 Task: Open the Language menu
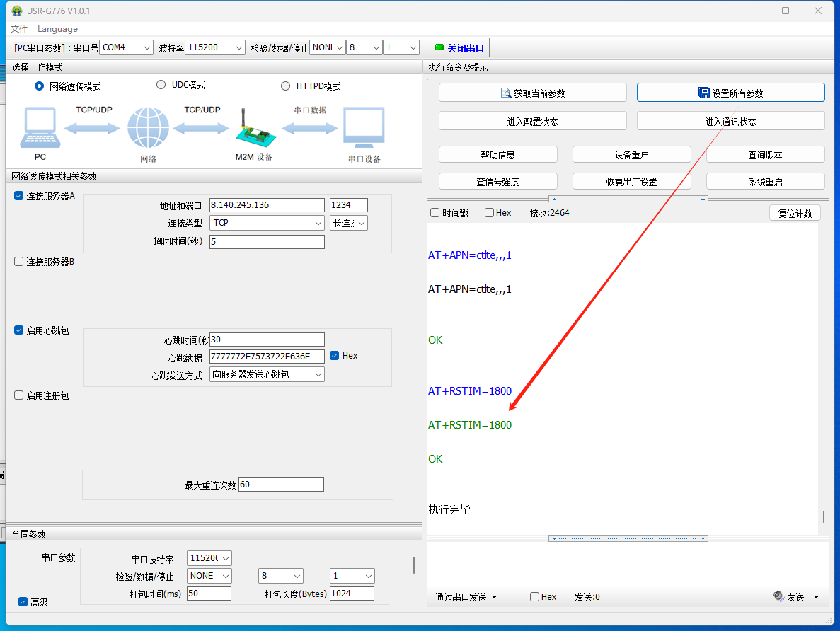click(x=57, y=29)
